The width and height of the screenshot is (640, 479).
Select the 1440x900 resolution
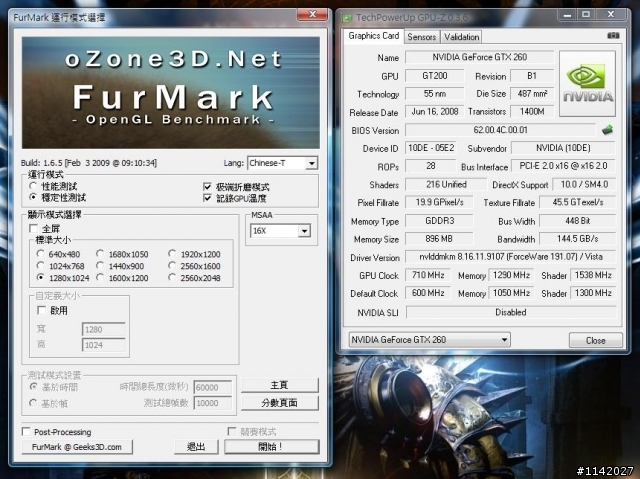pyautogui.click(x=100, y=266)
